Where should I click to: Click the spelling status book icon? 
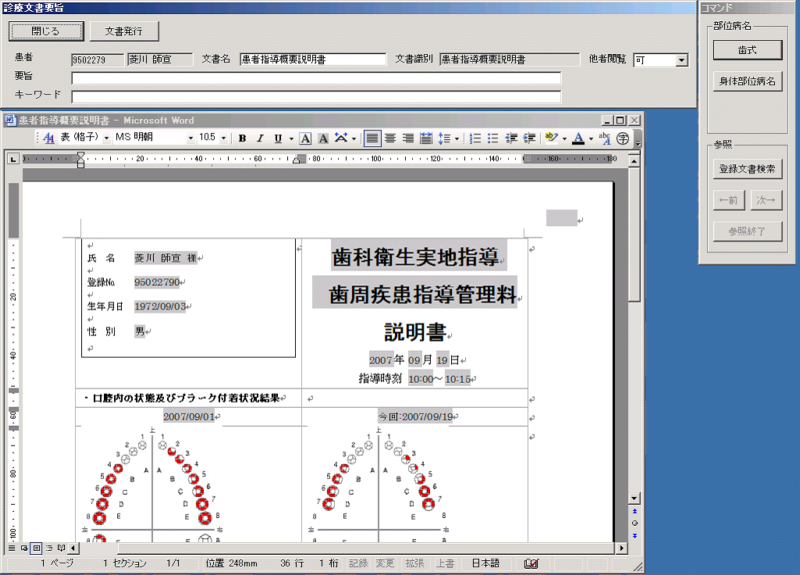pos(531,564)
